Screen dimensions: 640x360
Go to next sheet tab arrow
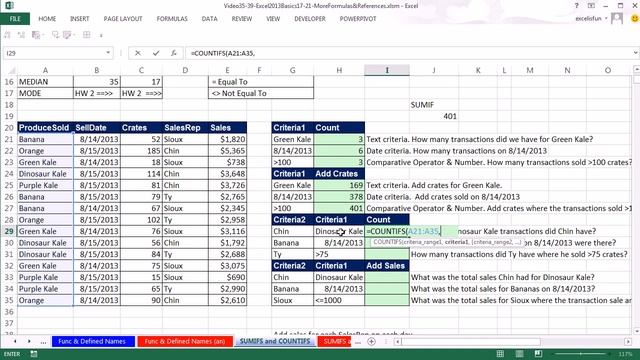[29, 341]
